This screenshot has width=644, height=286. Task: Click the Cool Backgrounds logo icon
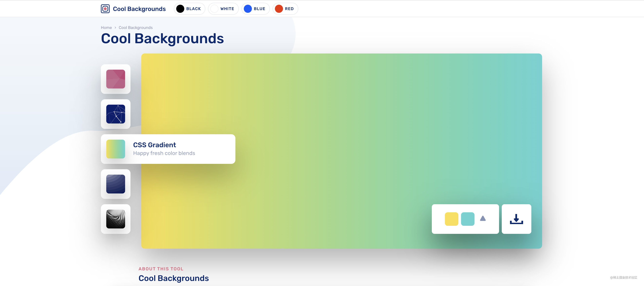tap(105, 9)
